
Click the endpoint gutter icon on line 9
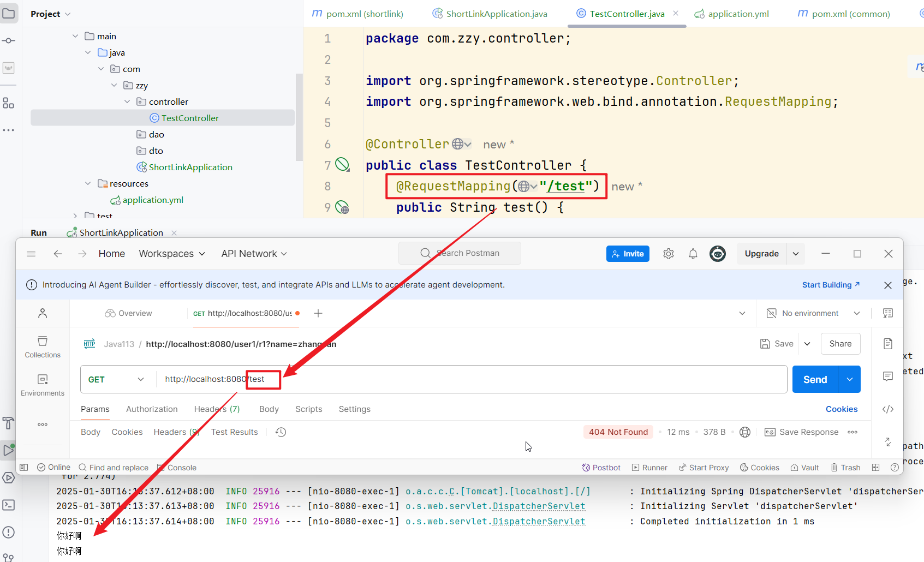342,207
